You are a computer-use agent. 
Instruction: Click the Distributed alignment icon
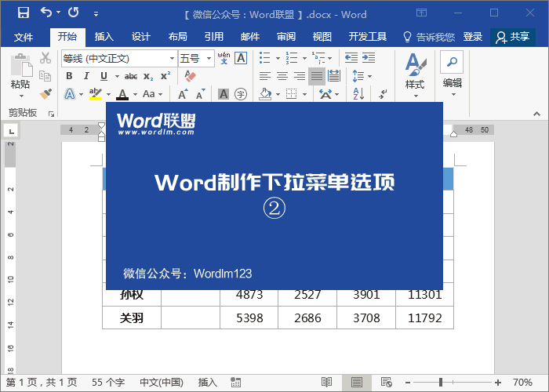coord(334,76)
